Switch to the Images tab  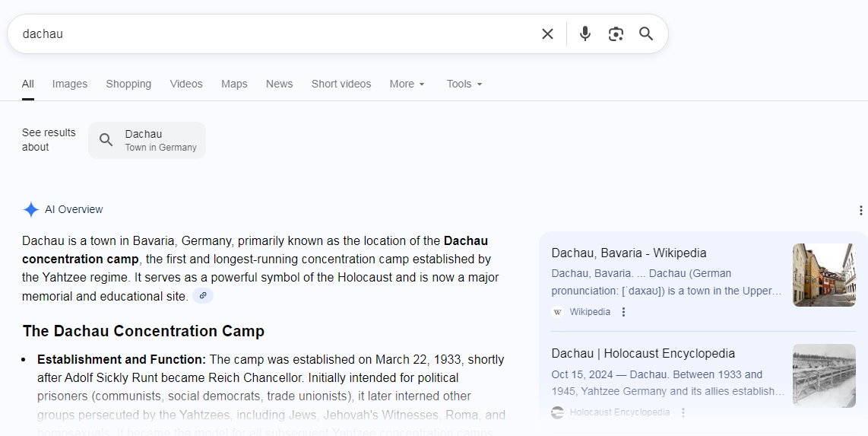point(70,84)
